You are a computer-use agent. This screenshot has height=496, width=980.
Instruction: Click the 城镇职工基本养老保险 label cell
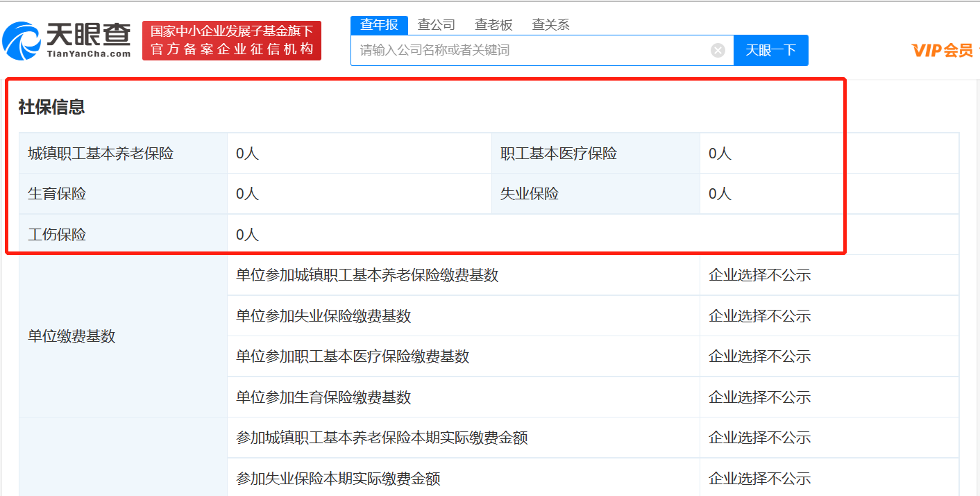(x=101, y=154)
